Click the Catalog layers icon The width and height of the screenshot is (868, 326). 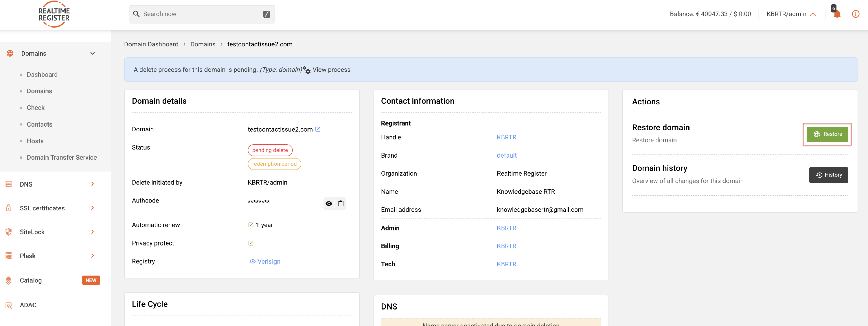[x=9, y=280]
